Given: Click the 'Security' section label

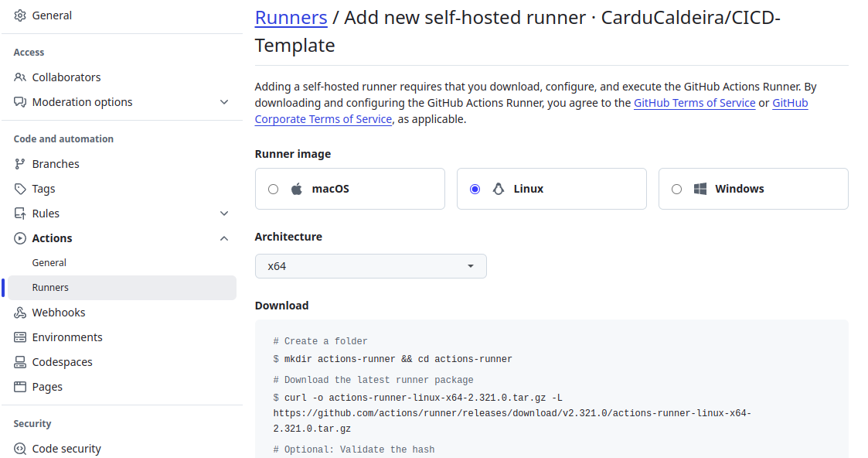Looking at the screenshot, I should 32,424.
